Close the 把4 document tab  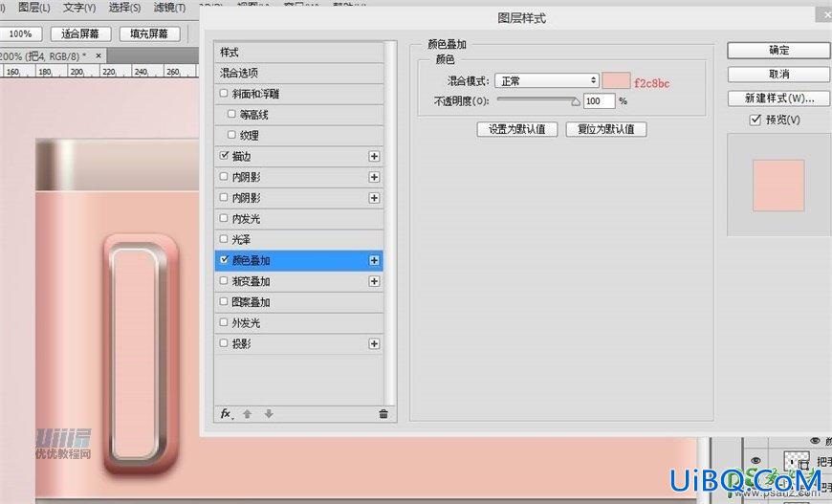pyautogui.click(x=99, y=55)
